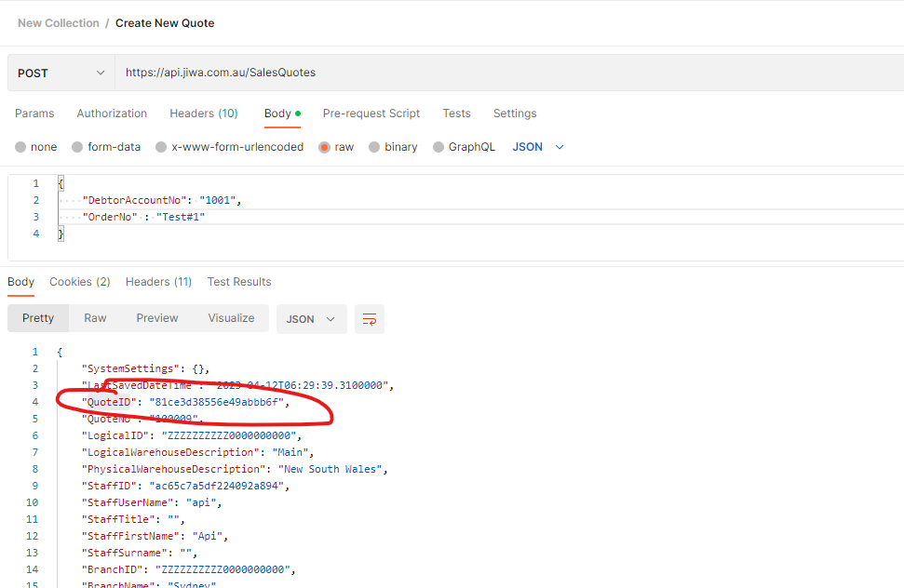
Task: Open the POST method dropdown
Action: click(61, 73)
